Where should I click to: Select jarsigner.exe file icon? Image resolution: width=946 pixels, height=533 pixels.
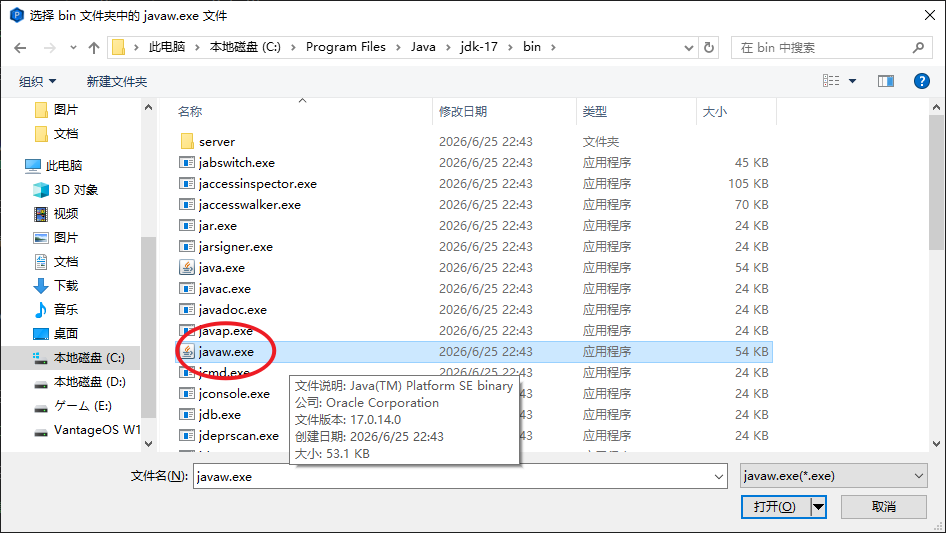[x=187, y=247]
